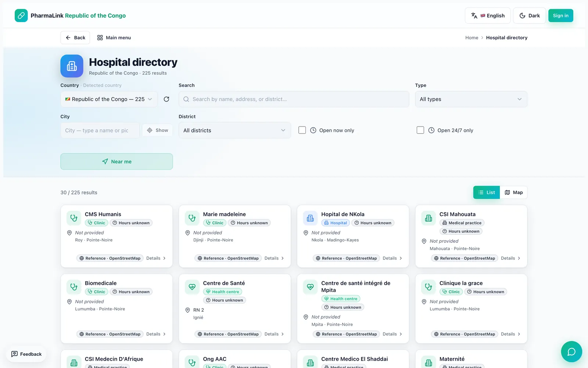Click the City name input field

(100, 130)
